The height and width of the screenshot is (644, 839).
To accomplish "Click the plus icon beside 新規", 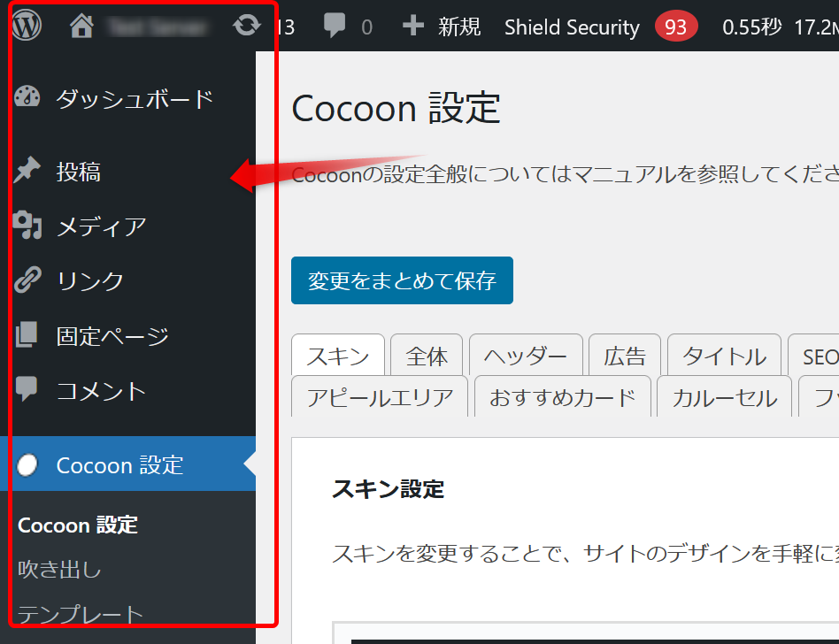I will pyautogui.click(x=413, y=26).
